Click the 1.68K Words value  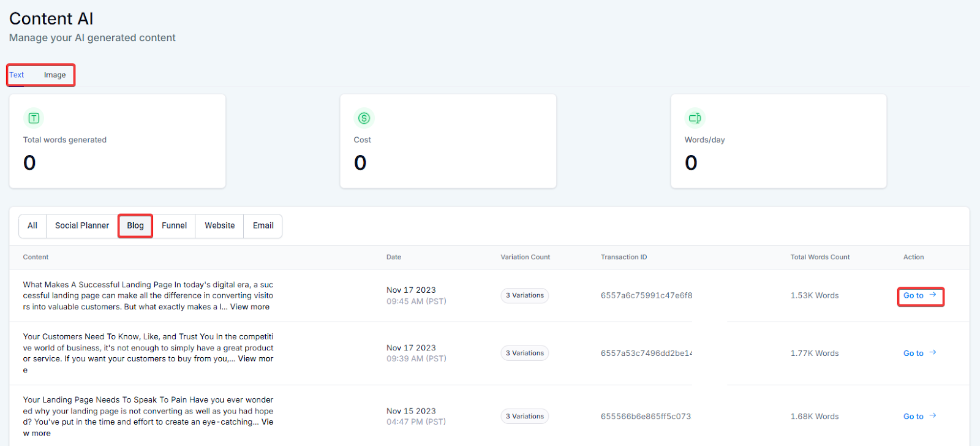(815, 416)
